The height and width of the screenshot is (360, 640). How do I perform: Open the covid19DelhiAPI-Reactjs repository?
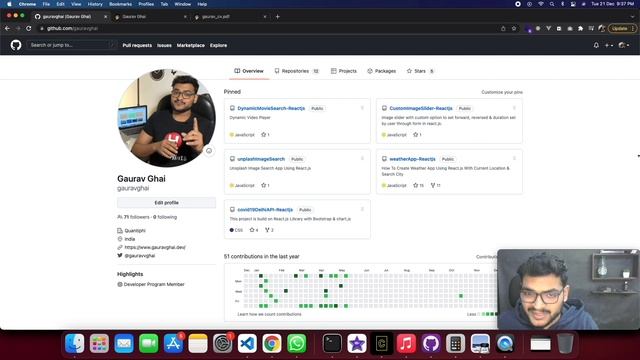point(265,209)
